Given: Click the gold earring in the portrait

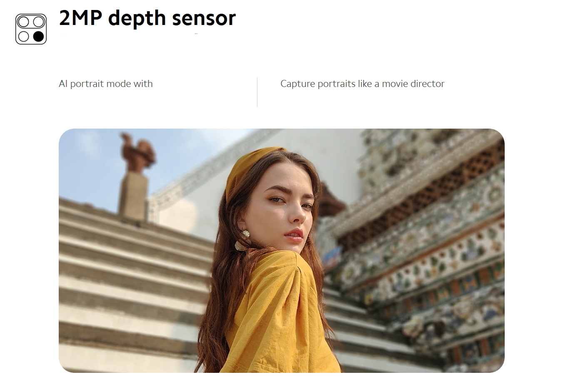Looking at the screenshot, I should coord(242,240).
